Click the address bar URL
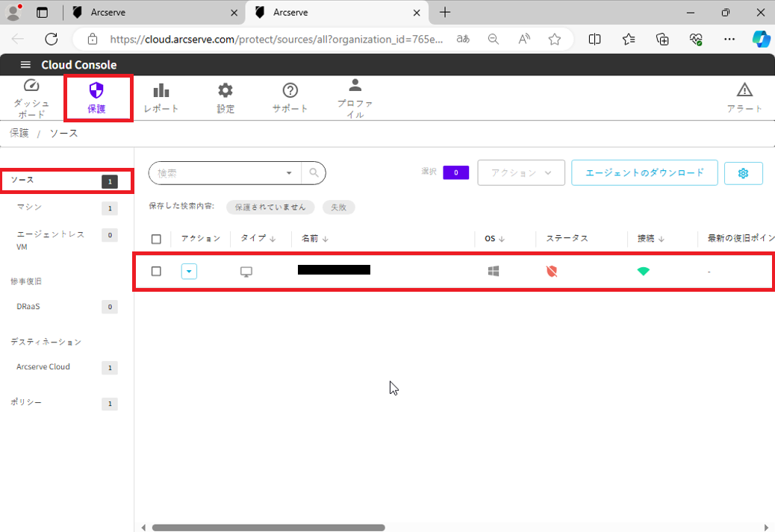This screenshot has width=775, height=532. (x=276, y=39)
